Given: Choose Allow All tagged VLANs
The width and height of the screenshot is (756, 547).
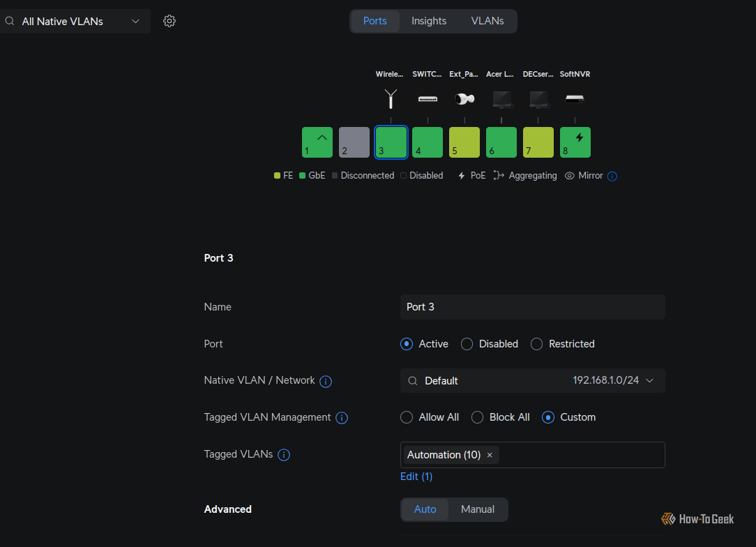Looking at the screenshot, I should 407,417.
